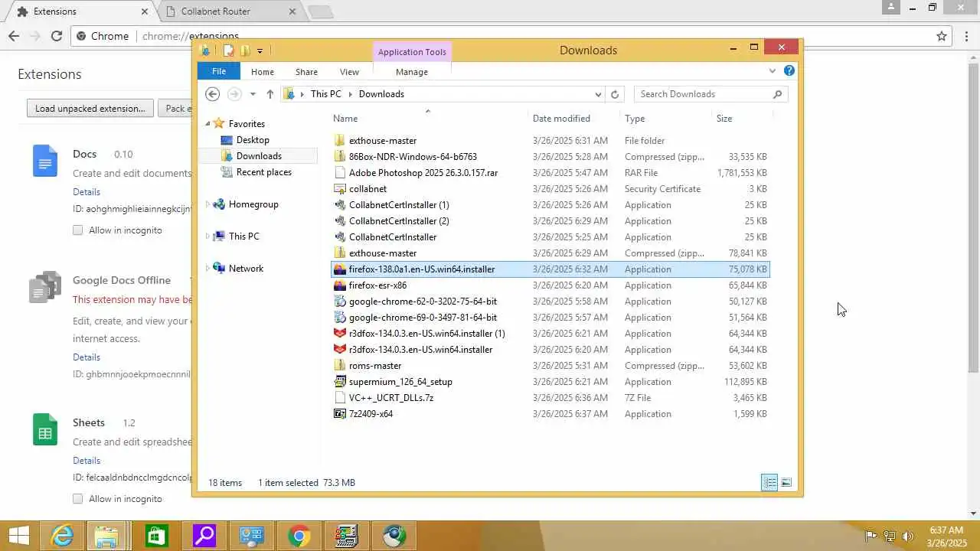Open the Manage ribbon tab
The height and width of the screenshot is (551, 980).
click(x=412, y=72)
